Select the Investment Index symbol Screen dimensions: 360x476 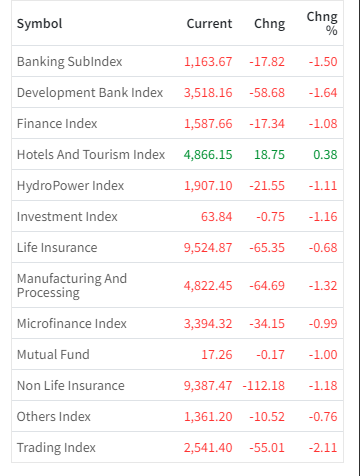pos(67,217)
